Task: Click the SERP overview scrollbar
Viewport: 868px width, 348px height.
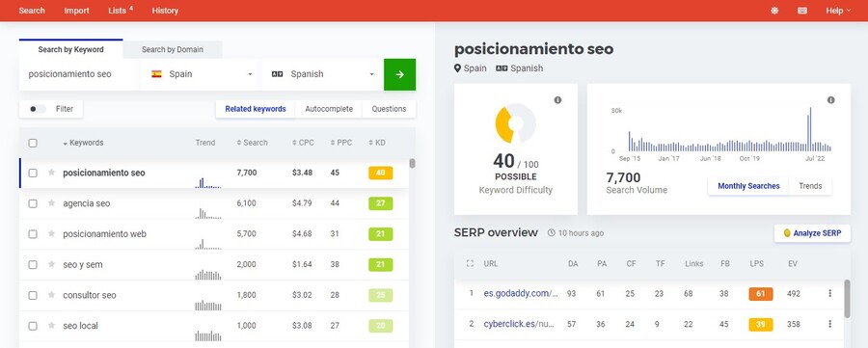Action: tap(847, 299)
